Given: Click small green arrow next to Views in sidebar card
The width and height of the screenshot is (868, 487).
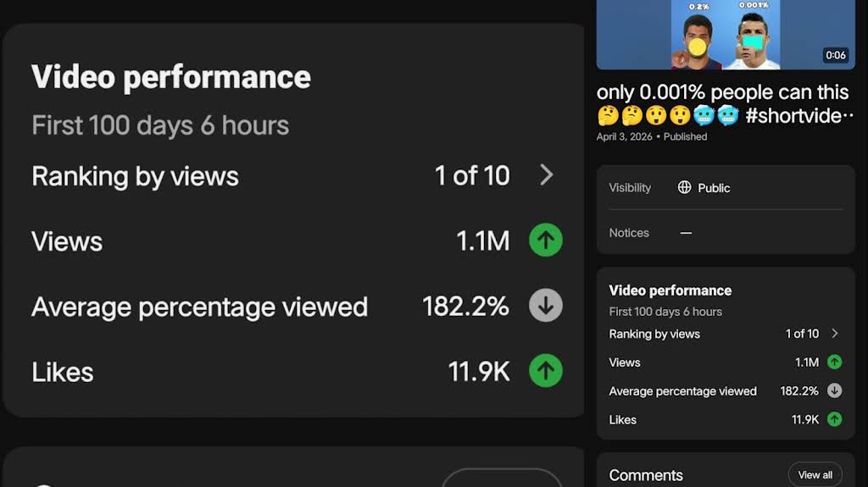Looking at the screenshot, I should (x=834, y=362).
